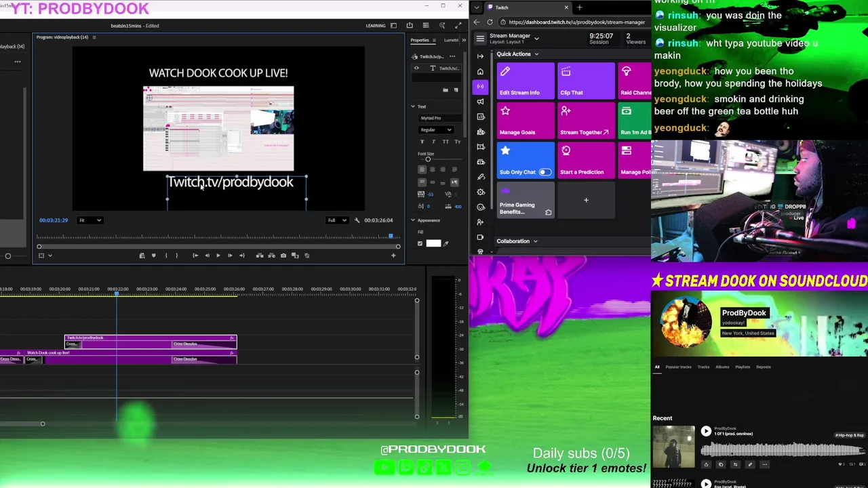Toggle Twitch.tv text layer visibility eye
Viewport: 868px width, 488px height.
click(x=416, y=68)
